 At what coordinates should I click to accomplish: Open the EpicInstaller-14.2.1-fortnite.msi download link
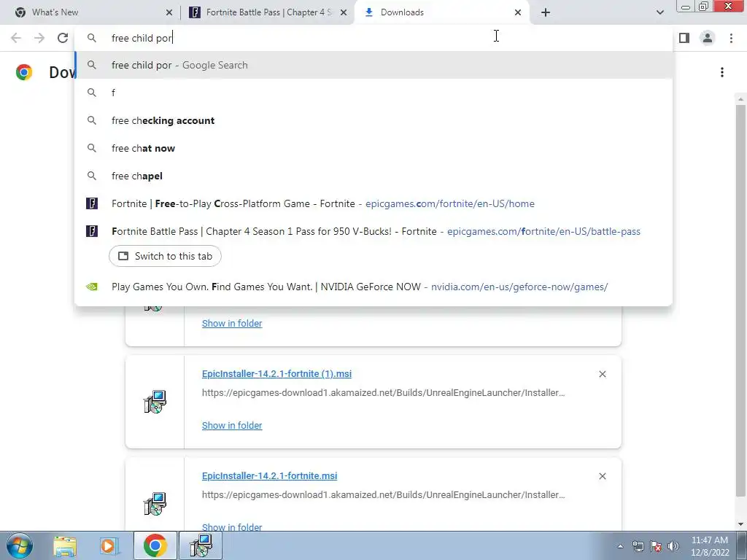270,475
